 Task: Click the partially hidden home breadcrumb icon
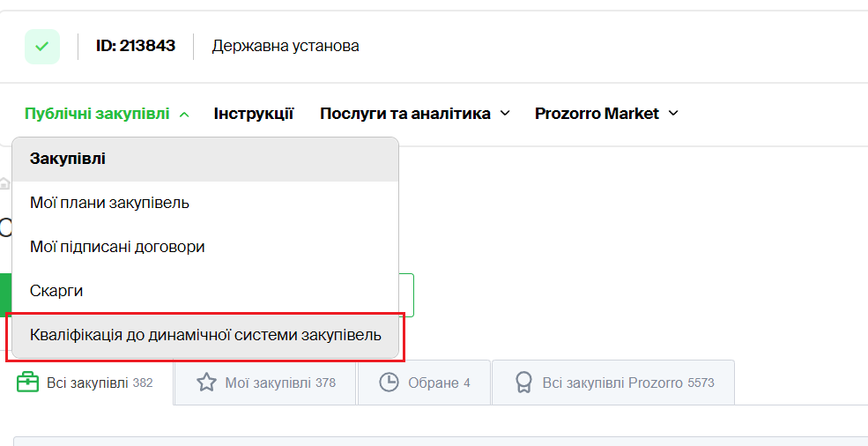(4, 183)
